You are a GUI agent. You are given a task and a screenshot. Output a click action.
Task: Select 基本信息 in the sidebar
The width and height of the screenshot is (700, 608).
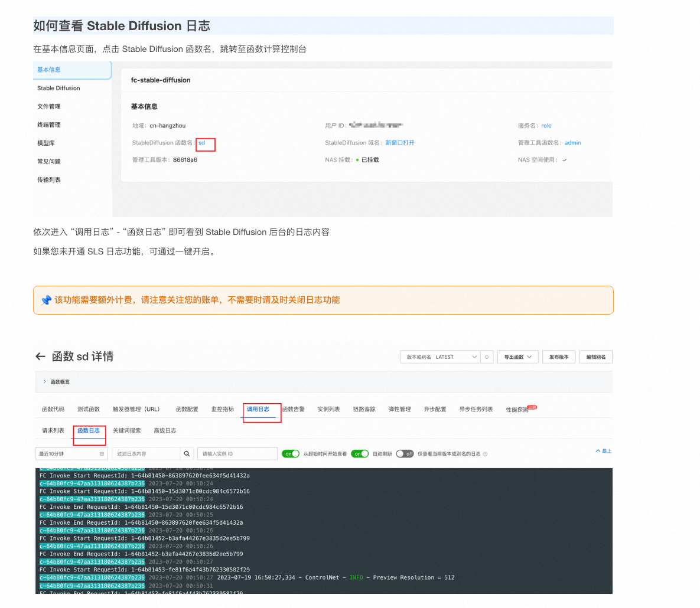pyautogui.click(x=72, y=70)
